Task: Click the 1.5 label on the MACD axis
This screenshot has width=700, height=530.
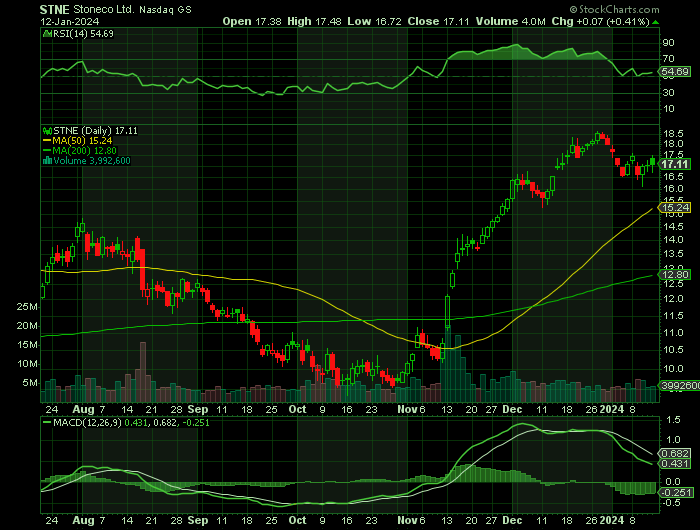Action: [x=673, y=420]
